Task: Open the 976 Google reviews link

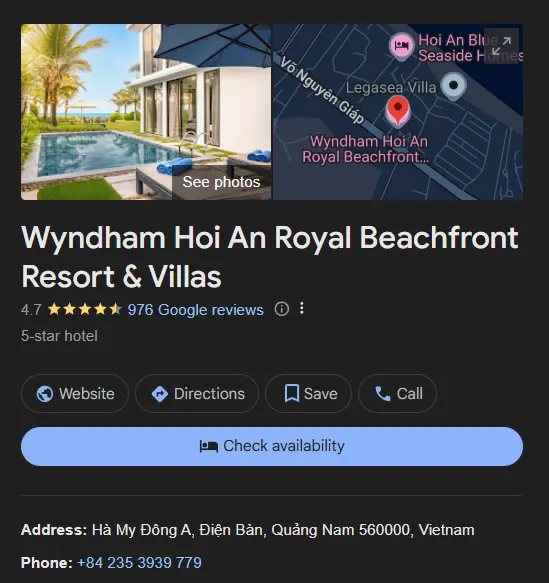Action: [x=196, y=310]
